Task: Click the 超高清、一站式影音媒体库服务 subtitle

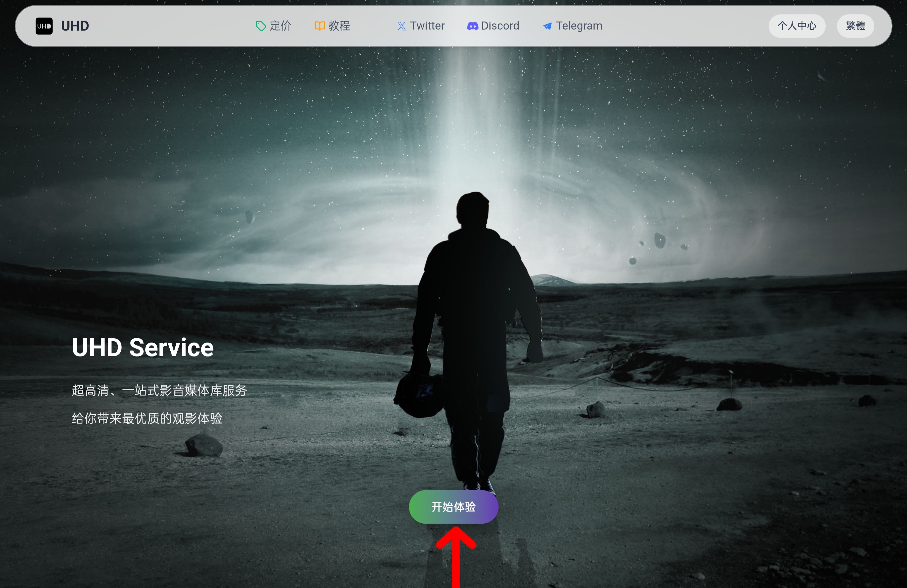Action: 159,390
